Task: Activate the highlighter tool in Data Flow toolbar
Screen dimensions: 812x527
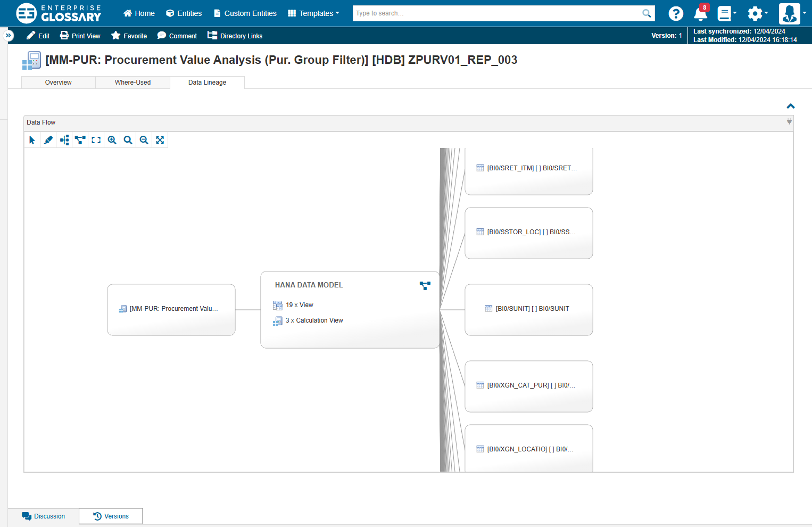Action: [48, 140]
